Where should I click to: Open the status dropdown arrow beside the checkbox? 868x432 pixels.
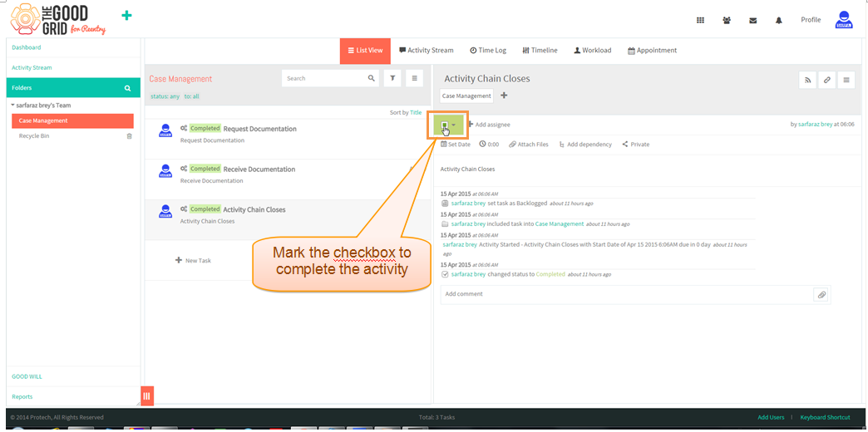tap(454, 125)
